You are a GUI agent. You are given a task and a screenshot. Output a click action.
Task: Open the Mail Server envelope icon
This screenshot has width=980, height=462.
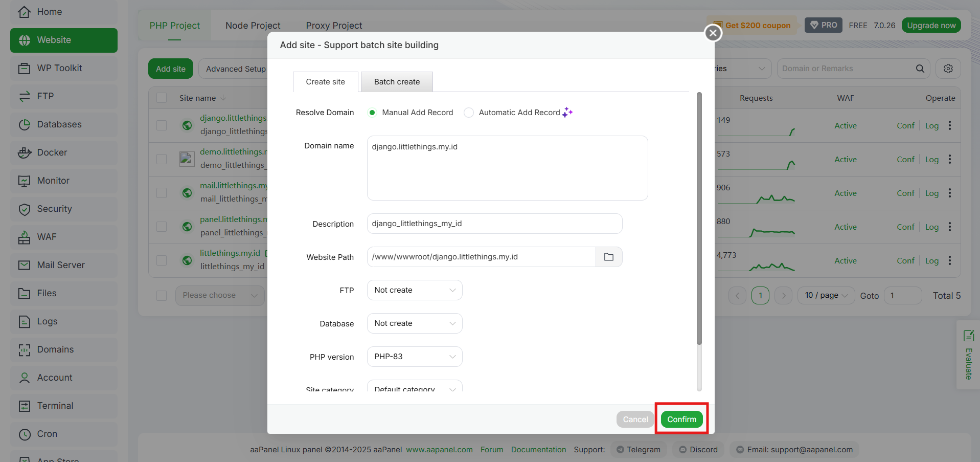click(x=25, y=266)
